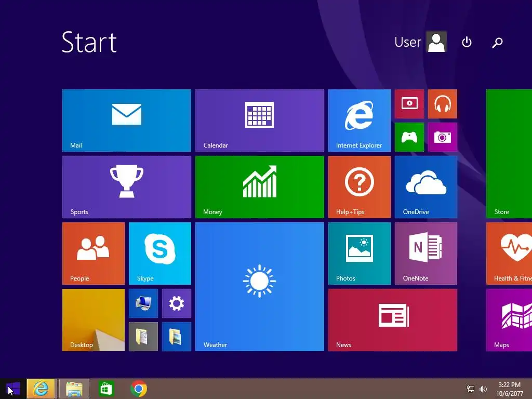Open Windows Store from the taskbar

pos(106,389)
